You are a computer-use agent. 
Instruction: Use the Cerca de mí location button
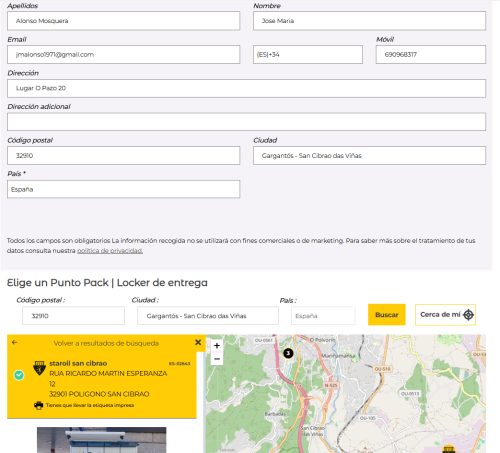pos(445,315)
